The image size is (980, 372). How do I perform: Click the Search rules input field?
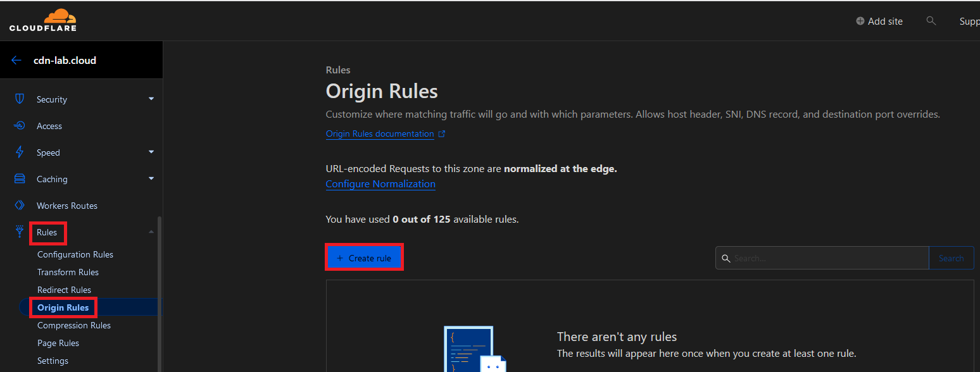pyautogui.click(x=822, y=258)
